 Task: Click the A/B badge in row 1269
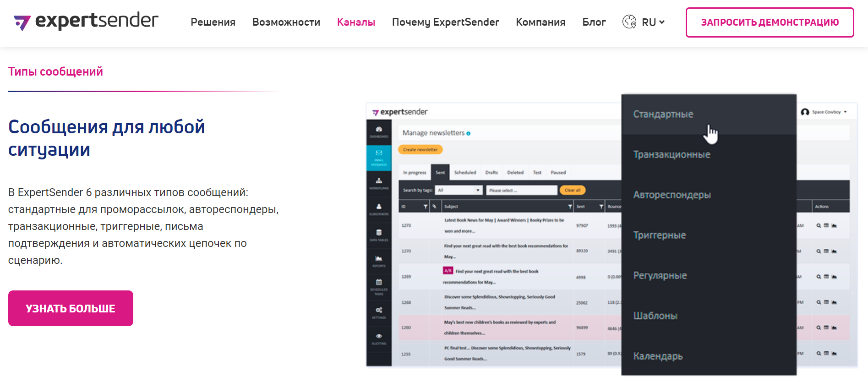click(x=448, y=271)
